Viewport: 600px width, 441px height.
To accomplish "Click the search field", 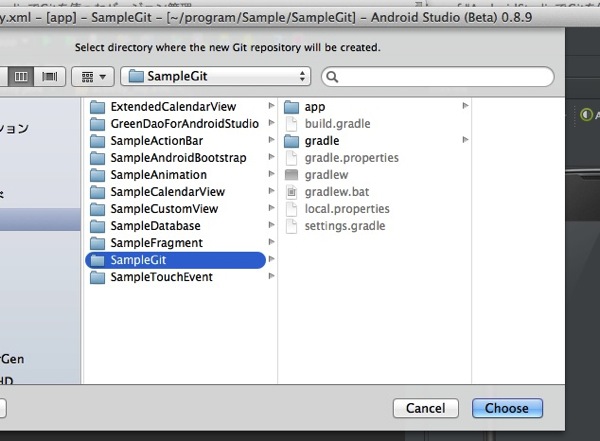I will tap(437, 76).
